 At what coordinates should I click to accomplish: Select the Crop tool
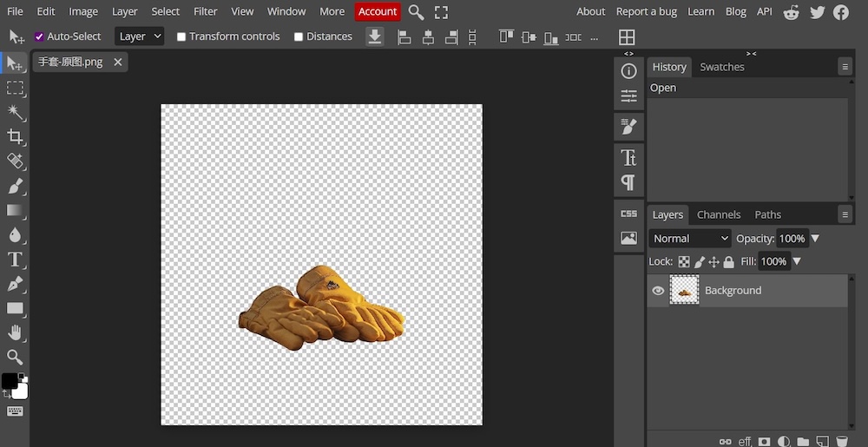[15, 136]
